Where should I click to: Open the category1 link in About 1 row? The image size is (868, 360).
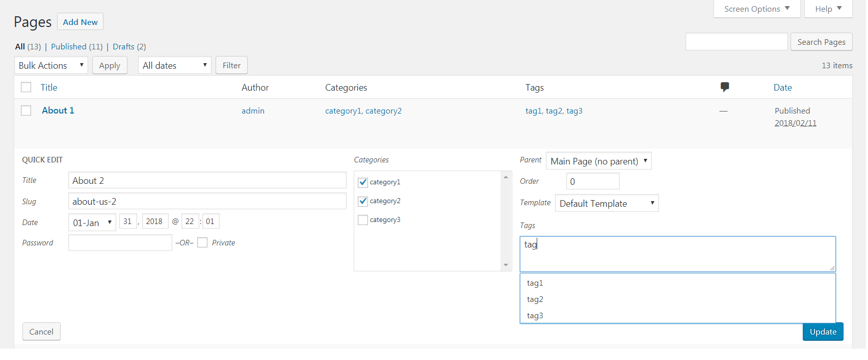(343, 111)
